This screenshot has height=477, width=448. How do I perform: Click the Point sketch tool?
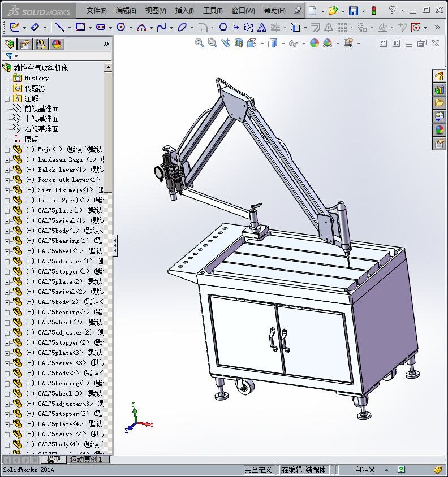(236, 27)
